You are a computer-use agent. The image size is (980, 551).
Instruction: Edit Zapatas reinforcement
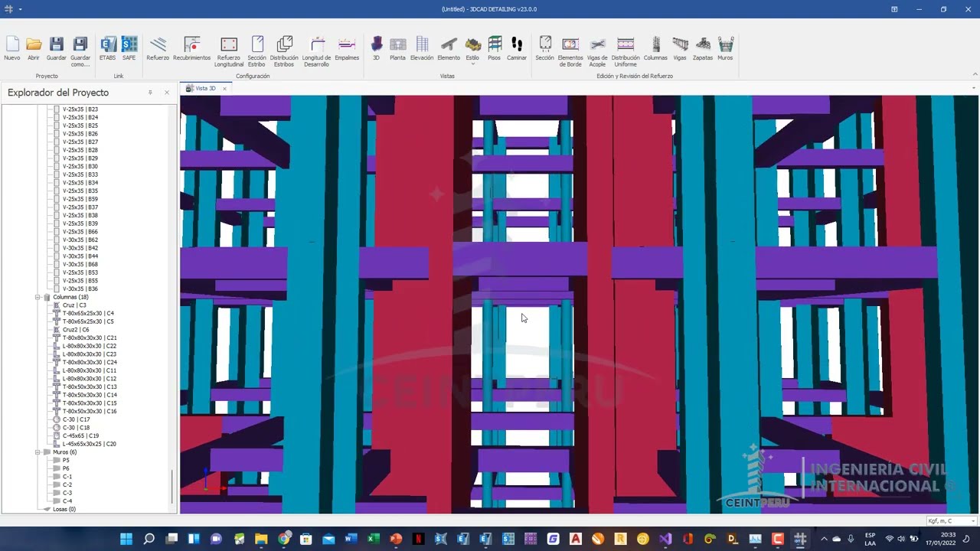tap(703, 49)
